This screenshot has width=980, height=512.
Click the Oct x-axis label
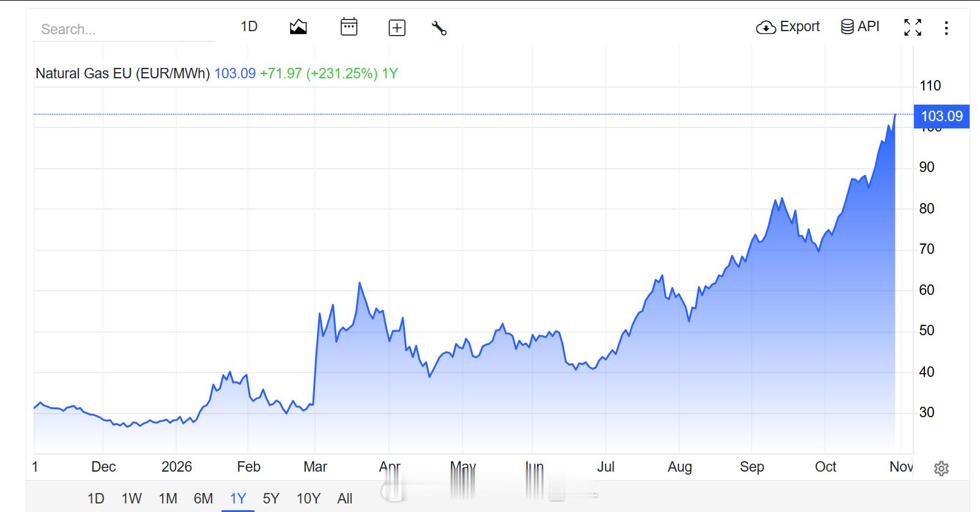825,467
